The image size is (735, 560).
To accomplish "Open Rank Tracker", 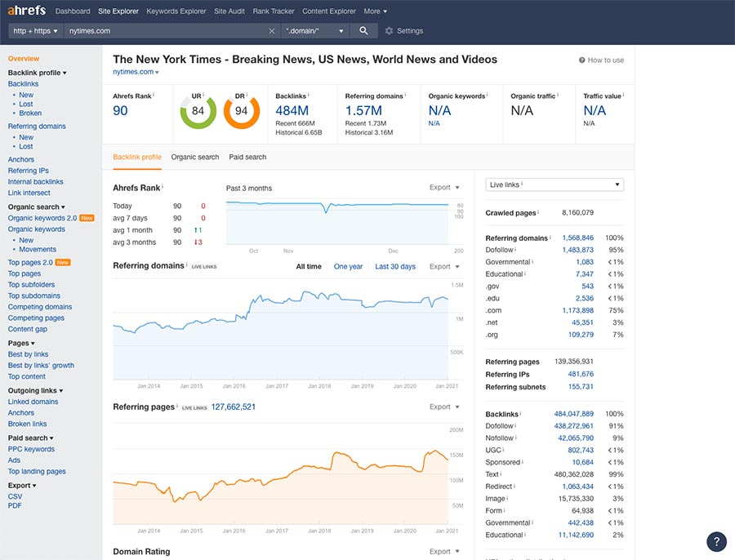I will [x=274, y=11].
